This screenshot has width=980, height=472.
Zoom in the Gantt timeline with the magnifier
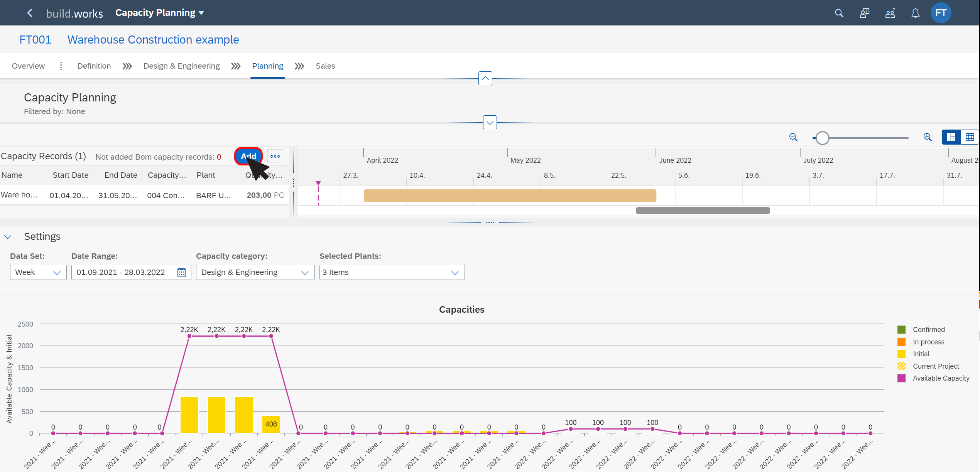[928, 137]
